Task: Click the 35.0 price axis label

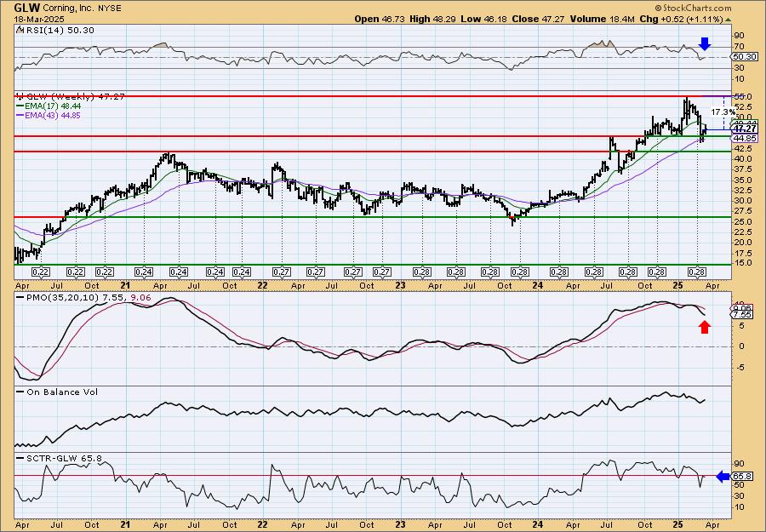Action: [741, 180]
